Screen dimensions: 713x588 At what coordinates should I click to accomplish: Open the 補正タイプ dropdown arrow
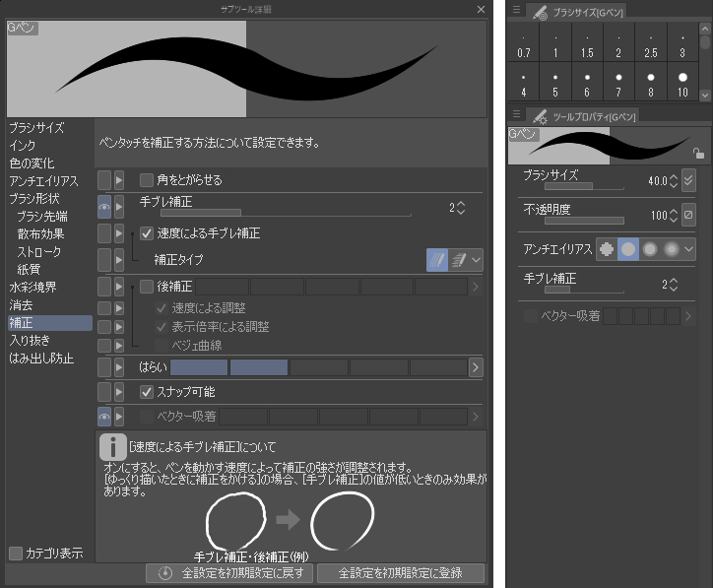[x=477, y=260]
